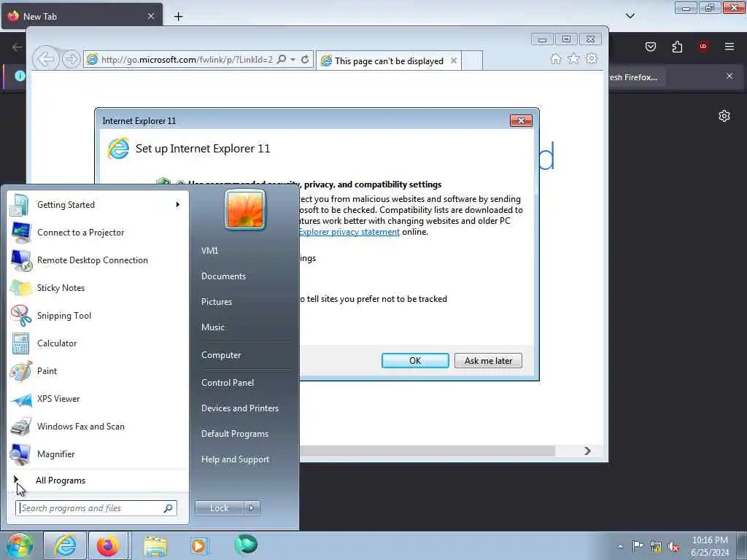This screenshot has width=747, height=560.
Task: Close the 'This page can't be displayed' tab
Action: (x=454, y=61)
